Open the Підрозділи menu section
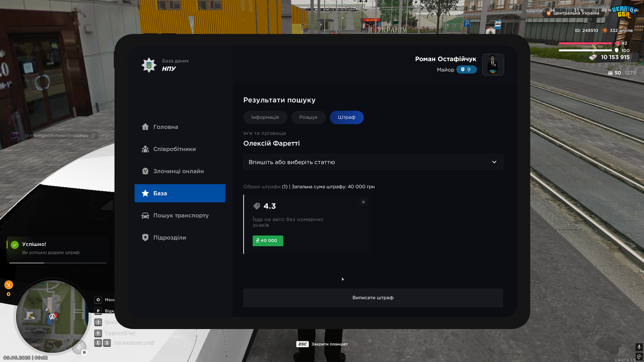The height and width of the screenshot is (362, 644). pyautogui.click(x=180, y=237)
